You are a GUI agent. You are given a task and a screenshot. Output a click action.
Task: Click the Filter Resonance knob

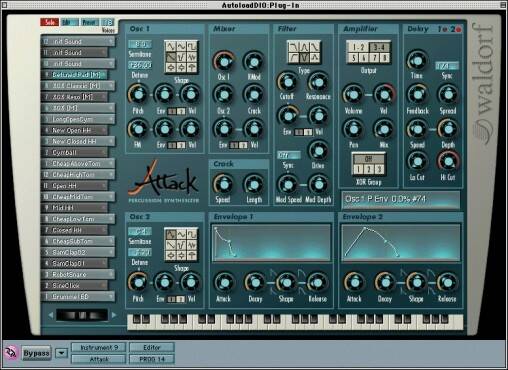[318, 82]
